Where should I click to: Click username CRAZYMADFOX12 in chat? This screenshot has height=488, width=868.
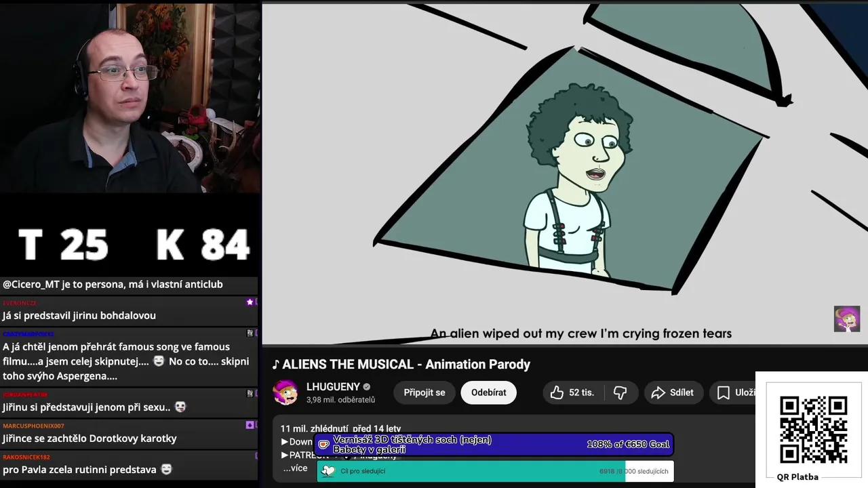point(28,334)
